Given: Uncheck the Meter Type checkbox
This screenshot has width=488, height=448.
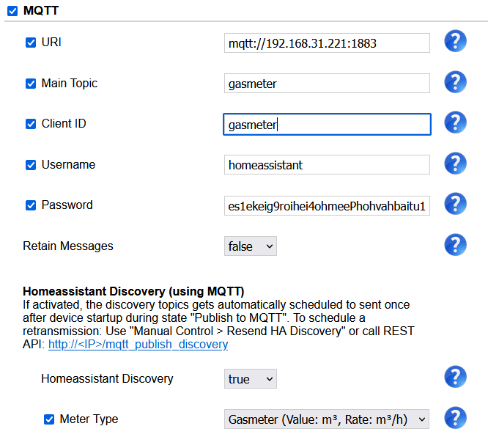Looking at the screenshot, I should [x=49, y=419].
